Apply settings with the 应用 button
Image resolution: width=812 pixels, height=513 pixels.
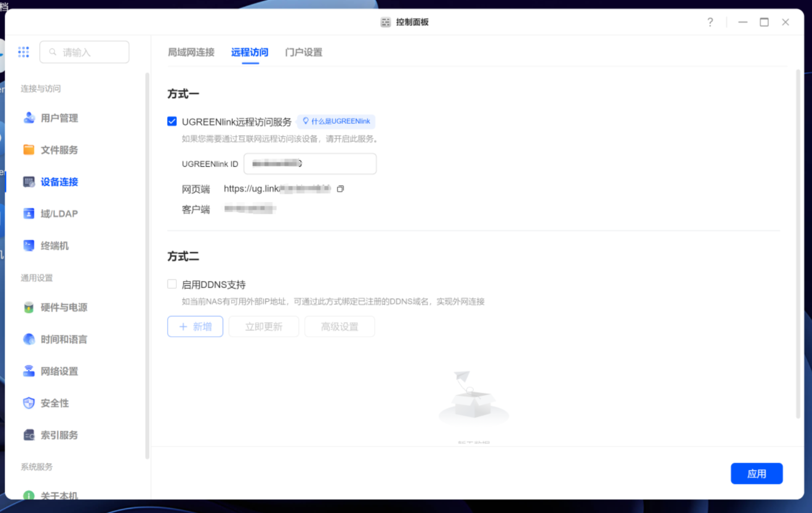[x=757, y=474]
